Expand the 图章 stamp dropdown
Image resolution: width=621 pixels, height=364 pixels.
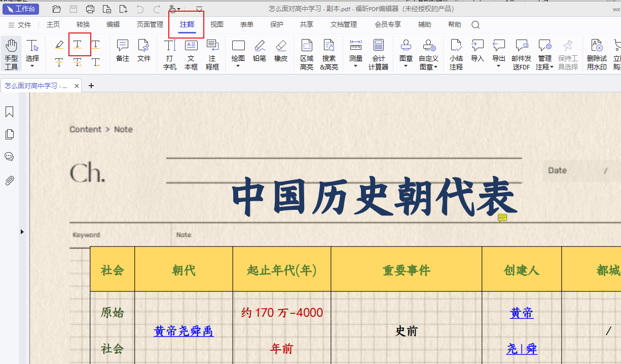point(406,66)
